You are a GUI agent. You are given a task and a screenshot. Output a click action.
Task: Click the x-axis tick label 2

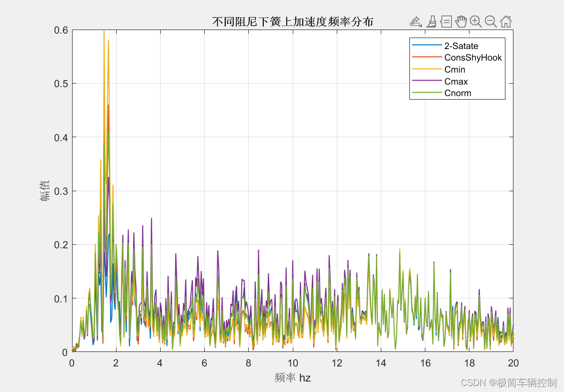[116, 363]
